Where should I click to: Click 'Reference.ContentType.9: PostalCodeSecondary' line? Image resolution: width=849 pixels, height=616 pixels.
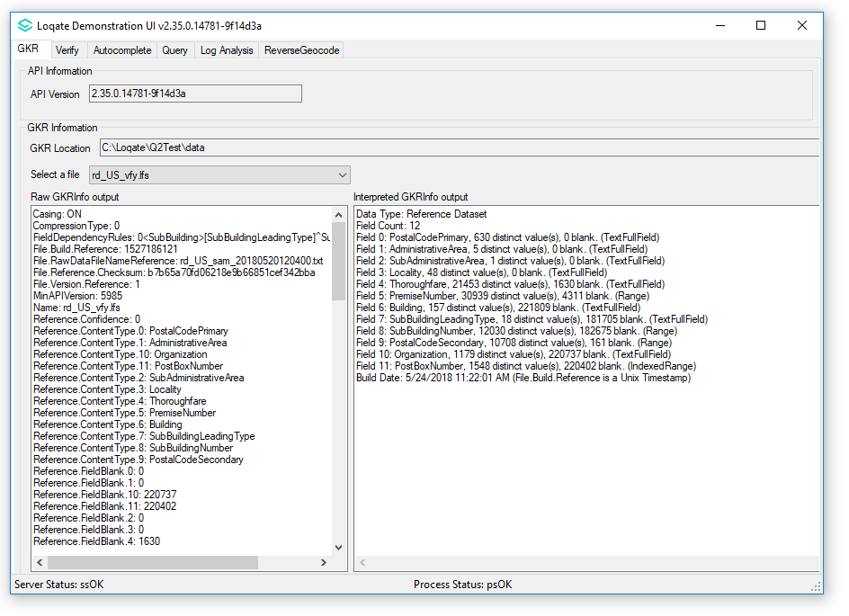tap(139, 460)
